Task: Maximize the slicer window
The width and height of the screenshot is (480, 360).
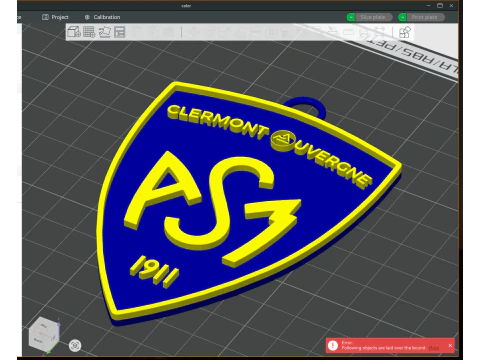Action: pyautogui.click(x=440, y=5)
